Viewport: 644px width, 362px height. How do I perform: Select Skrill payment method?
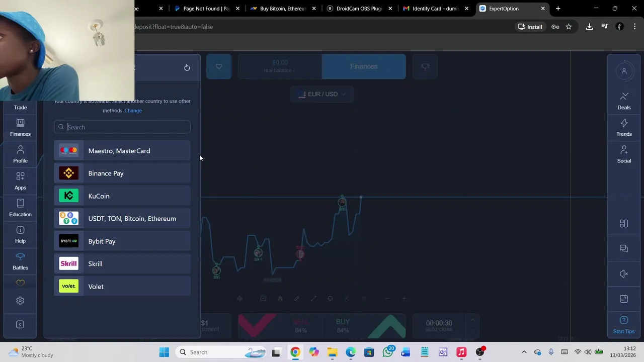[122, 264]
